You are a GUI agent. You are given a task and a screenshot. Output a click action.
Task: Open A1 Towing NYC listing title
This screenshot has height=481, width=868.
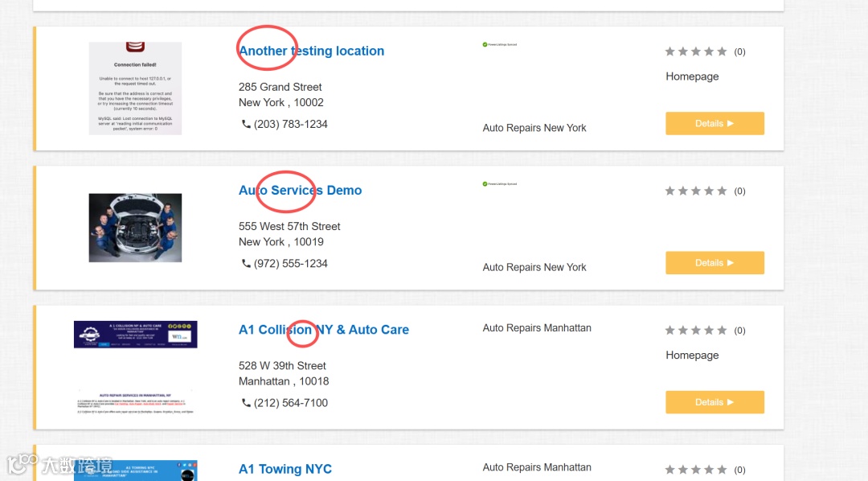click(285, 469)
